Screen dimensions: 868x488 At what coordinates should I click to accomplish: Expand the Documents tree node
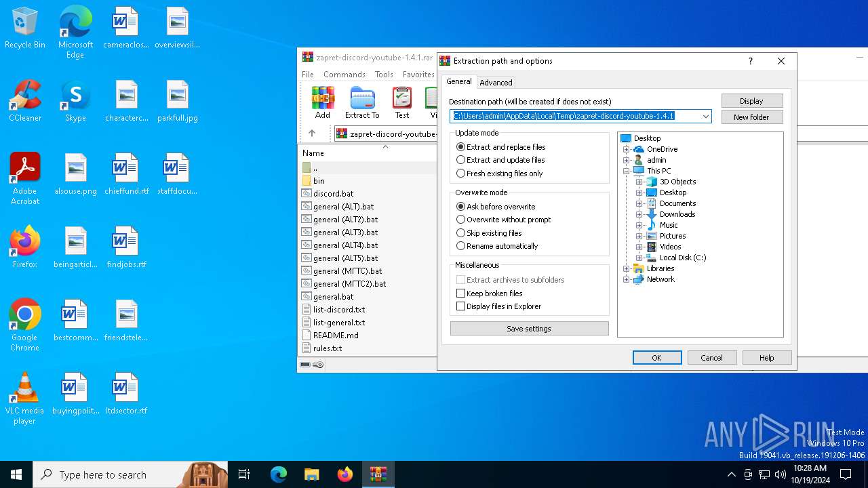[639, 203]
